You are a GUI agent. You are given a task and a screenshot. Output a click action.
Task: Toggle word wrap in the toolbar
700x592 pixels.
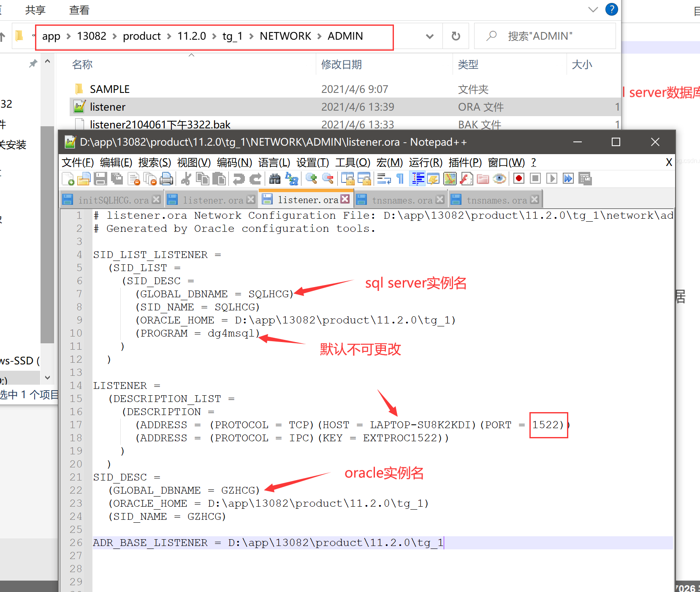pyautogui.click(x=384, y=179)
